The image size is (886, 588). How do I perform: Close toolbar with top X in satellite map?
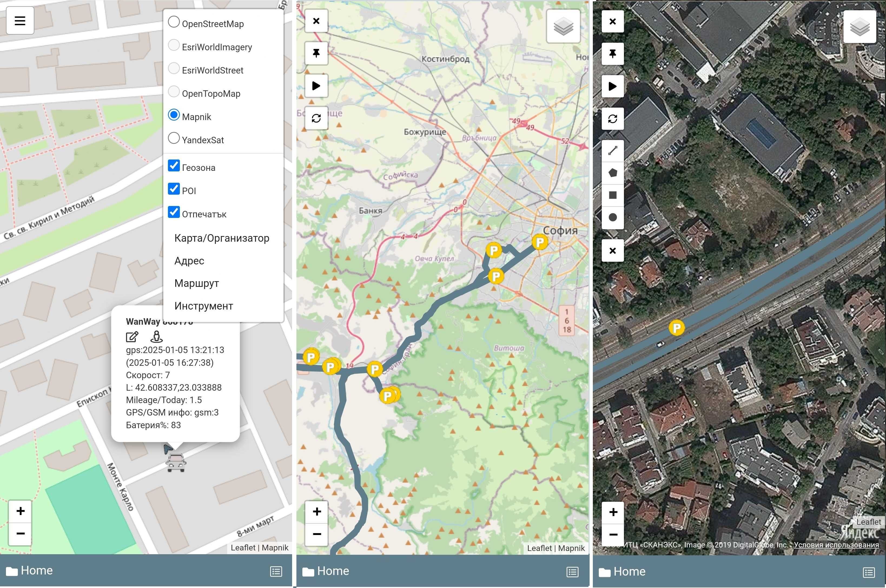(x=613, y=21)
